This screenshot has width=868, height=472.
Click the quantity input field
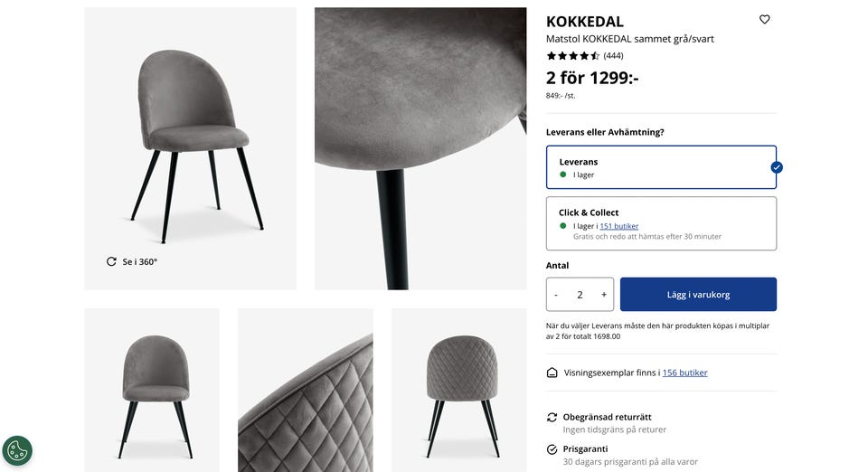[x=580, y=295]
